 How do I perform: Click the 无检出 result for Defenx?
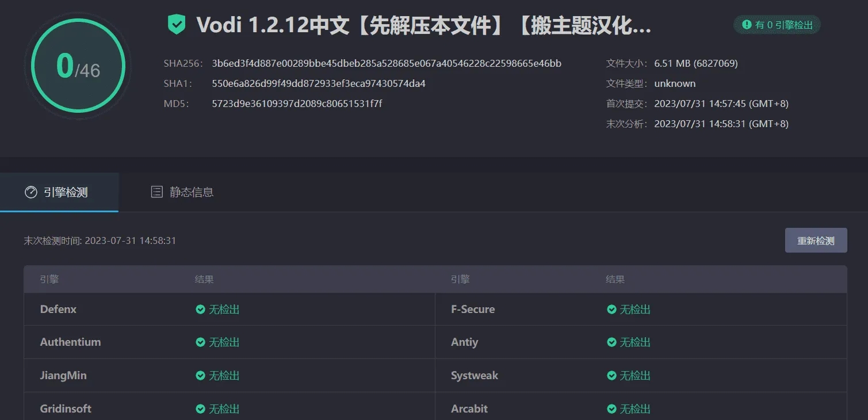point(224,310)
